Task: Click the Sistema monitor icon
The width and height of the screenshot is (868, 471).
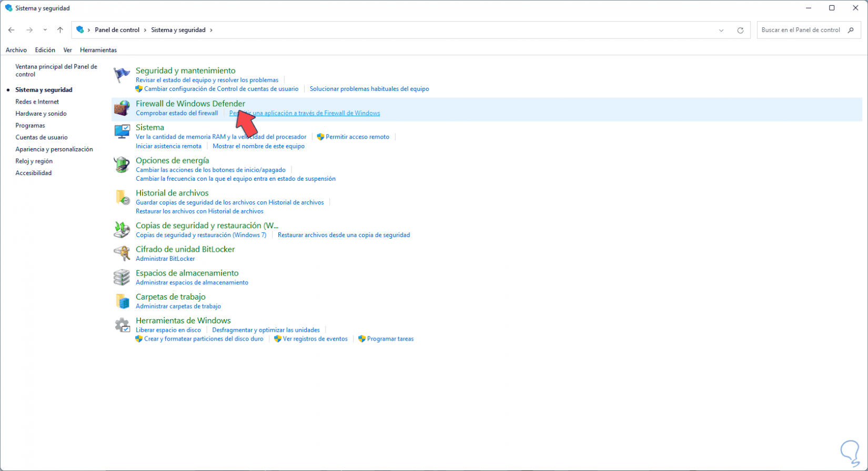Action: pos(122,132)
